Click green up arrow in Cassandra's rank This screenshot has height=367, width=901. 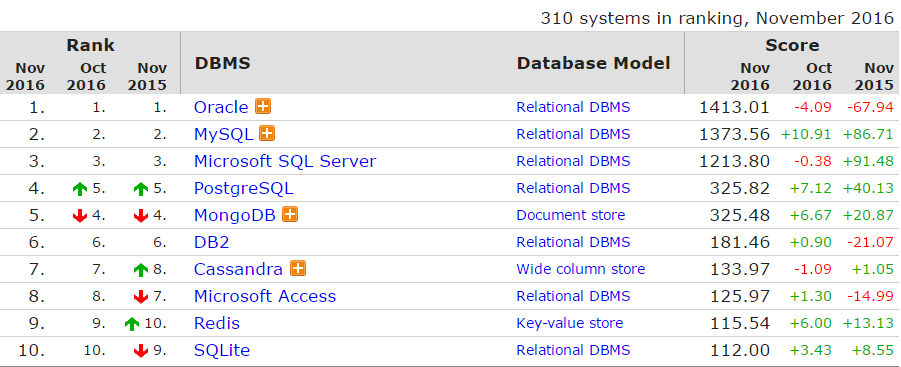(x=140, y=269)
